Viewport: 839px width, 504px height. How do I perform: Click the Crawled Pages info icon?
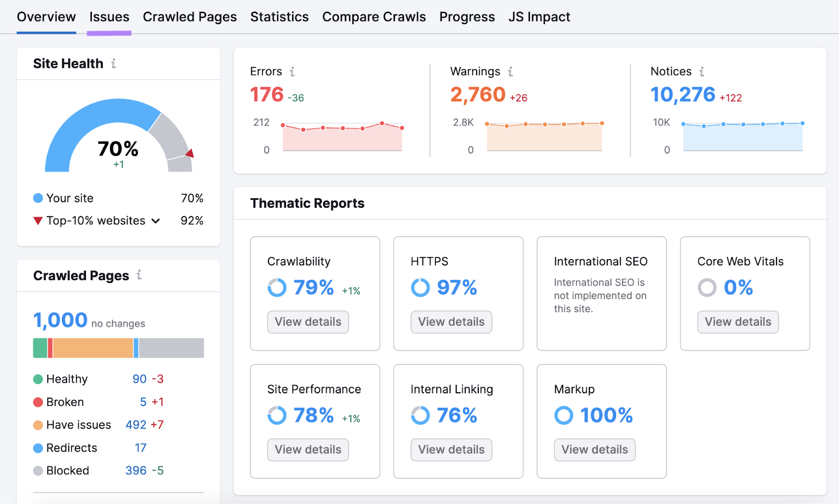click(139, 275)
